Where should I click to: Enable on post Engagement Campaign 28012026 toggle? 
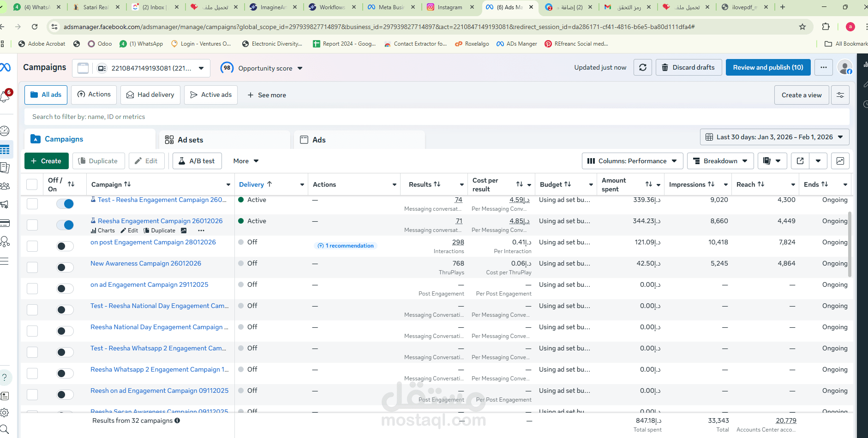click(65, 246)
